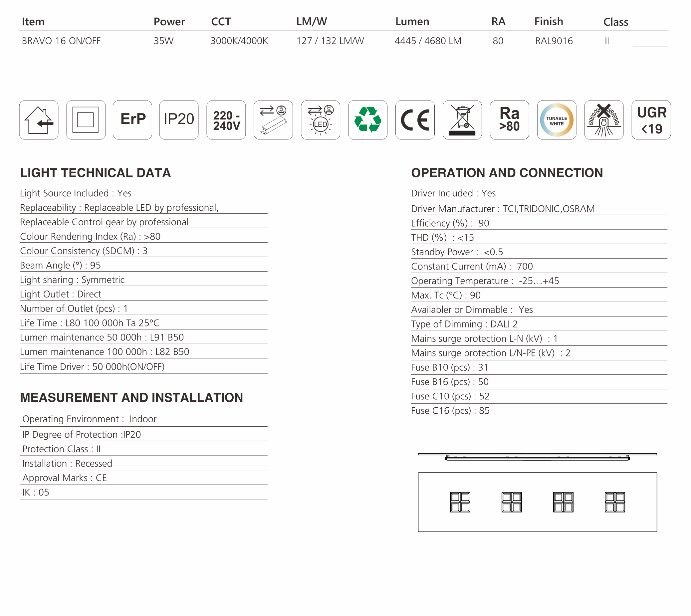Click the Approval Marks : CE row
Image resolution: width=691 pixels, height=616 pixels.
(x=143, y=478)
